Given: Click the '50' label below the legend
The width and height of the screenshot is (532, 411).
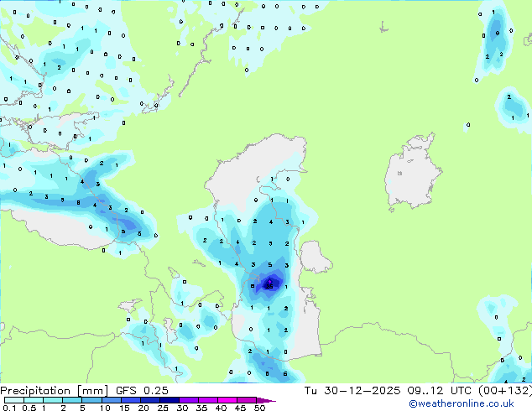Looking at the screenshot, I should point(259,408).
